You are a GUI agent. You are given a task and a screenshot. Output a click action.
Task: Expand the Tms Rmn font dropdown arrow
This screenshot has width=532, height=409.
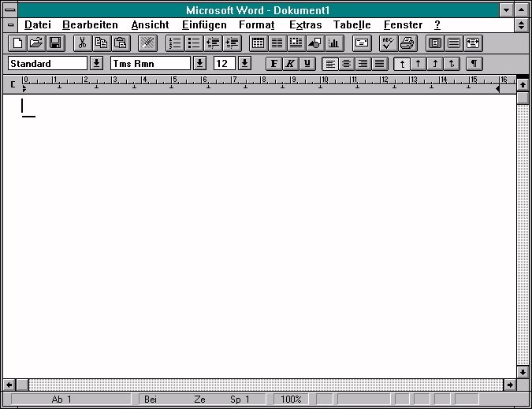point(199,63)
